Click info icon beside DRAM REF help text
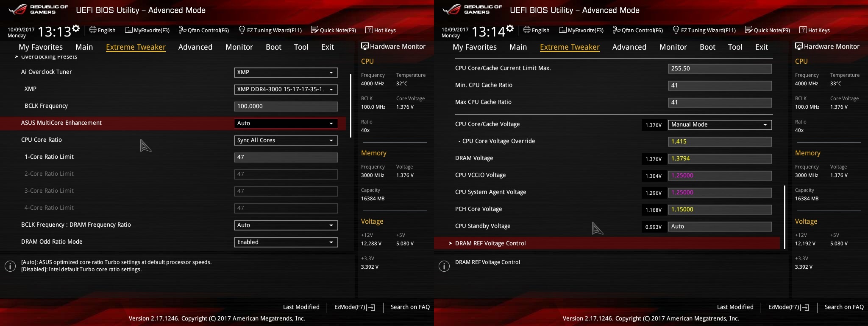This screenshot has width=868, height=326. [x=444, y=266]
